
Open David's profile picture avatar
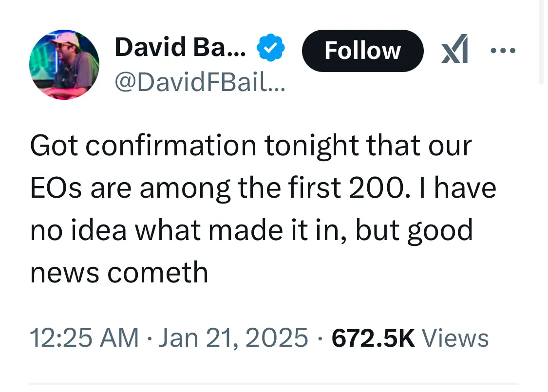[x=64, y=65]
